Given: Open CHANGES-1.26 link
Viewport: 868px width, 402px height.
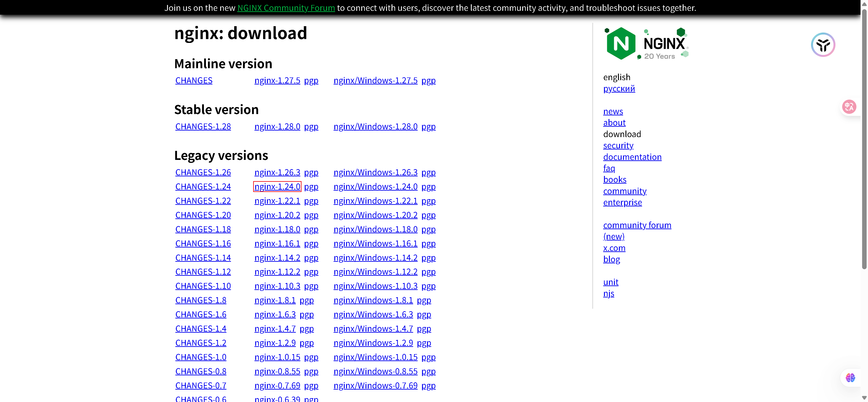Looking at the screenshot, I should [x=203, y=172].
